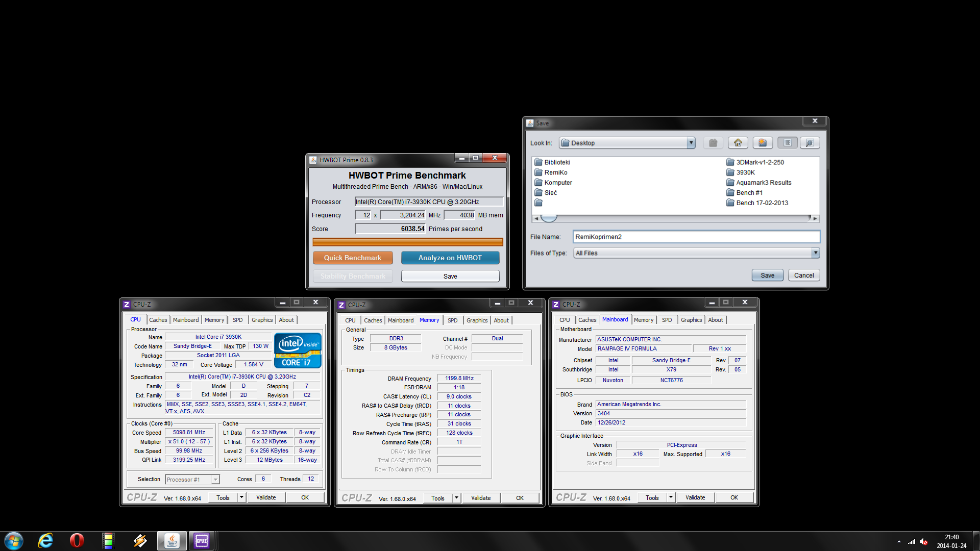
Task: Select the Sieć folder
Action: click(x=546, y=193)
